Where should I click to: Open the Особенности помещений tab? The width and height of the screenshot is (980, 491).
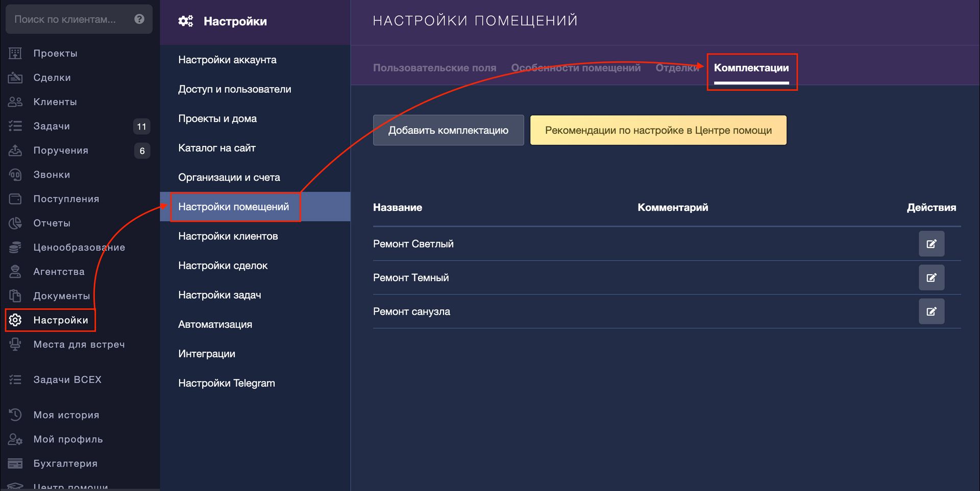click(575, 68)
